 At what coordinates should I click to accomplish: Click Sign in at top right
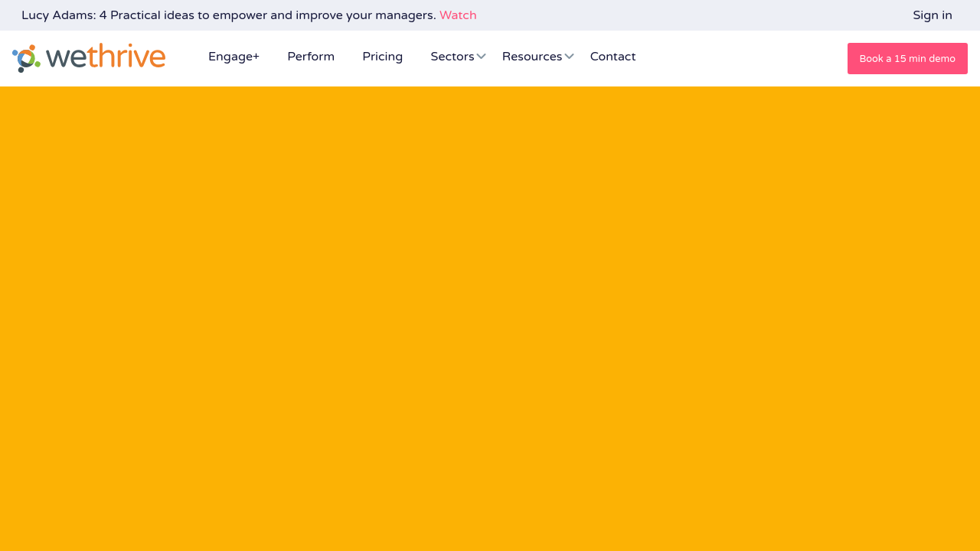[x=932, y=15]
